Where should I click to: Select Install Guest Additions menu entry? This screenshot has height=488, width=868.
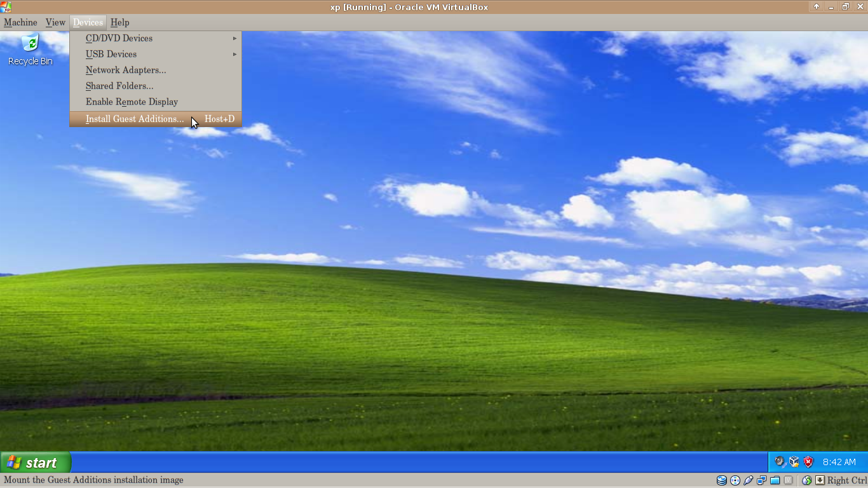(156, 119)
